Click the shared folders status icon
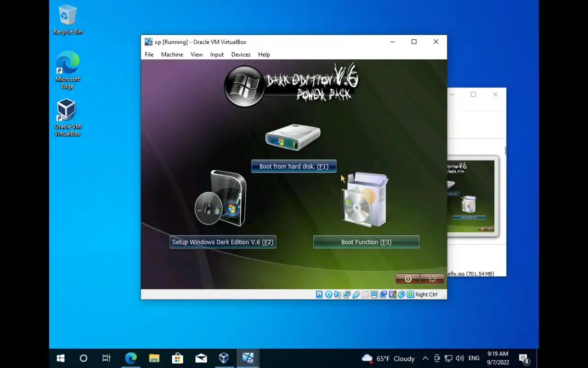 [365, 294]
